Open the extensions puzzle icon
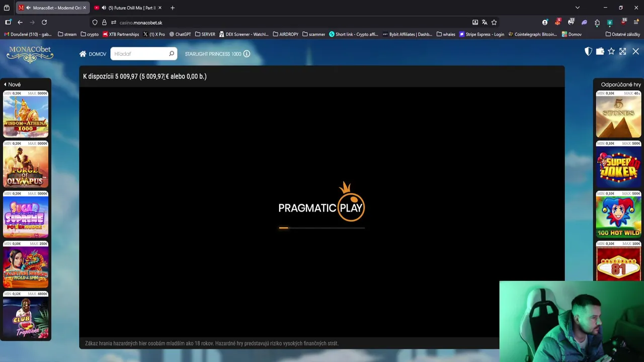This screenshot has width=644, height=362. [x=597, y=23]
